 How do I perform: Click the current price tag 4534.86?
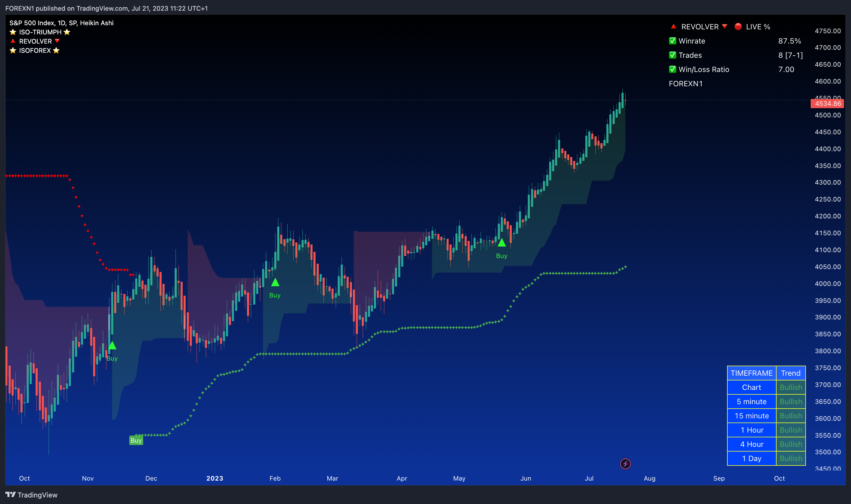pyautogui.click(x=828, y=104)
